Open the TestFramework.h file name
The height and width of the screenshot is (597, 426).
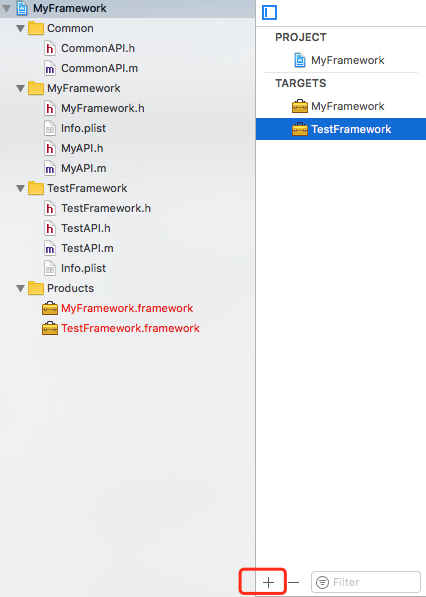[106, 208]
